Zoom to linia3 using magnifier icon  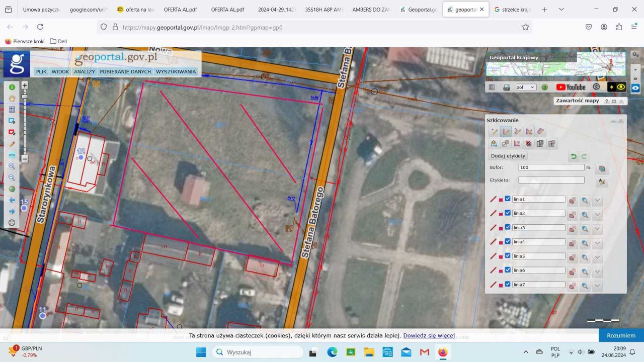(x=585, y=229)
